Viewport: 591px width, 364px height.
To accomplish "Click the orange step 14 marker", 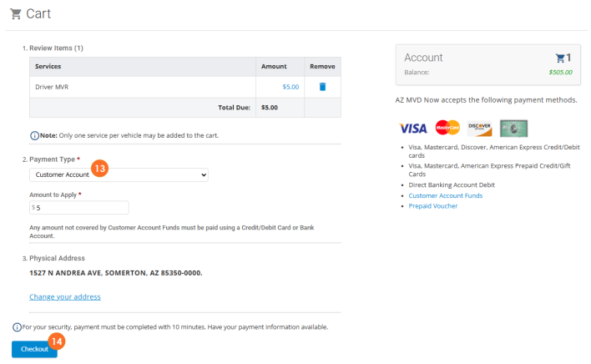I will coord(56,341).
